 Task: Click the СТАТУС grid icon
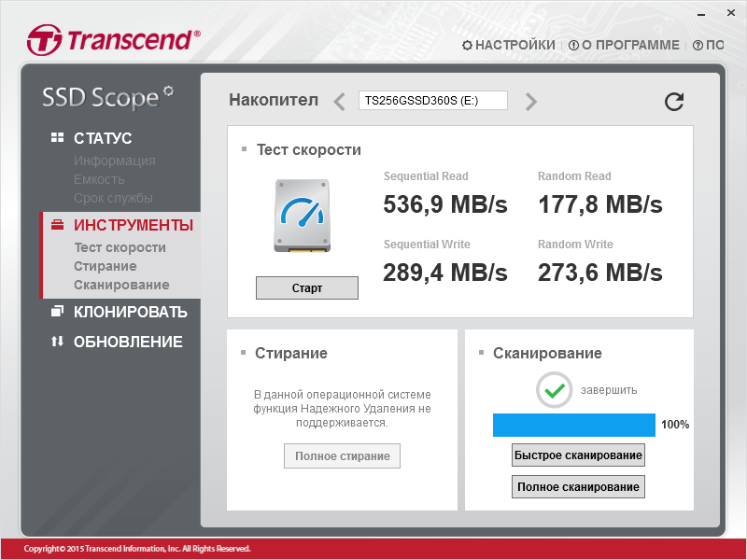57,137
